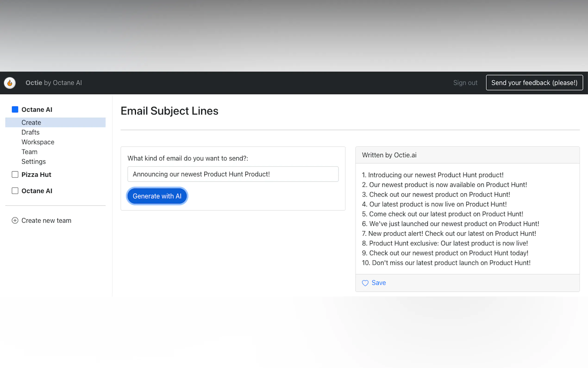Click the Create new team link
This screenshot has width=588, height=368.
click(47, 221)
